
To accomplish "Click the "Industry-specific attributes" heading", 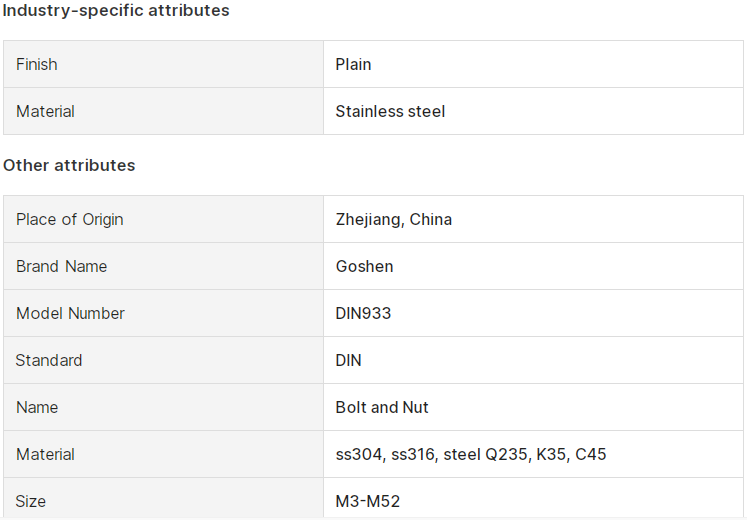I will pyautogui.click(x=116, y=11).
